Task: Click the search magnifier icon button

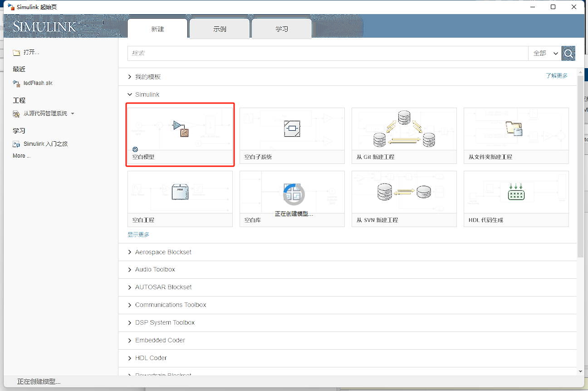Action: pyautogui.click(x=568, y=53)
